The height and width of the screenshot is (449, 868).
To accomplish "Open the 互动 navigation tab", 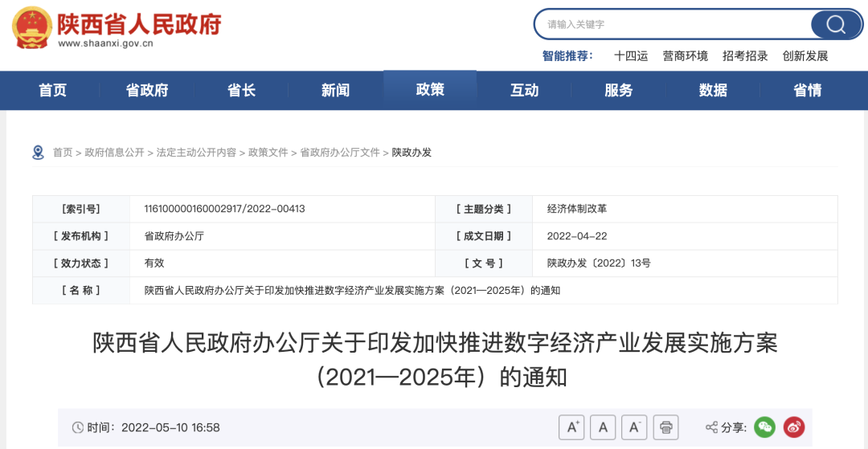I will tap(524, 90).
